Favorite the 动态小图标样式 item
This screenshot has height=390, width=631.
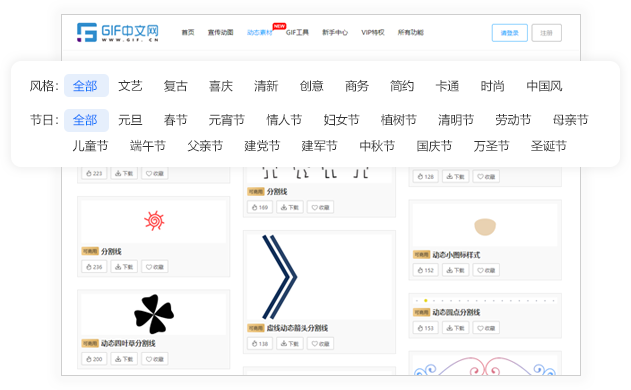click(x=486, y=270)
